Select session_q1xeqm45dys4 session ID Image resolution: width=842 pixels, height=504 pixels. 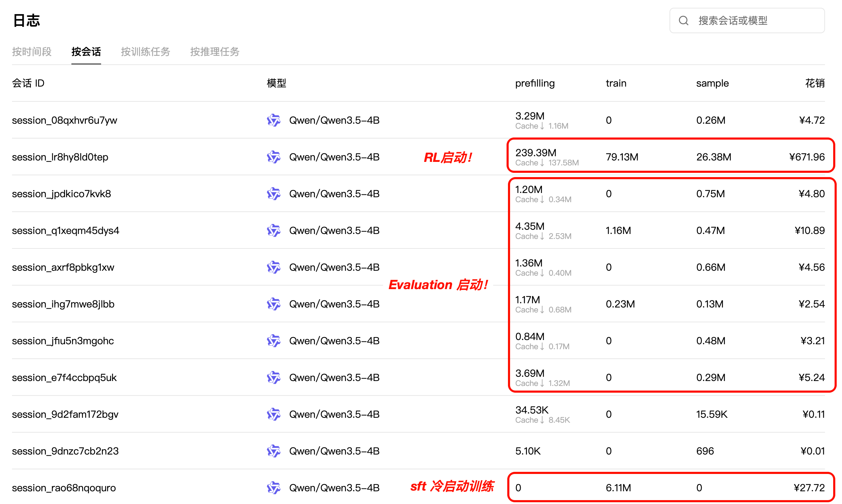click(66, 231)
